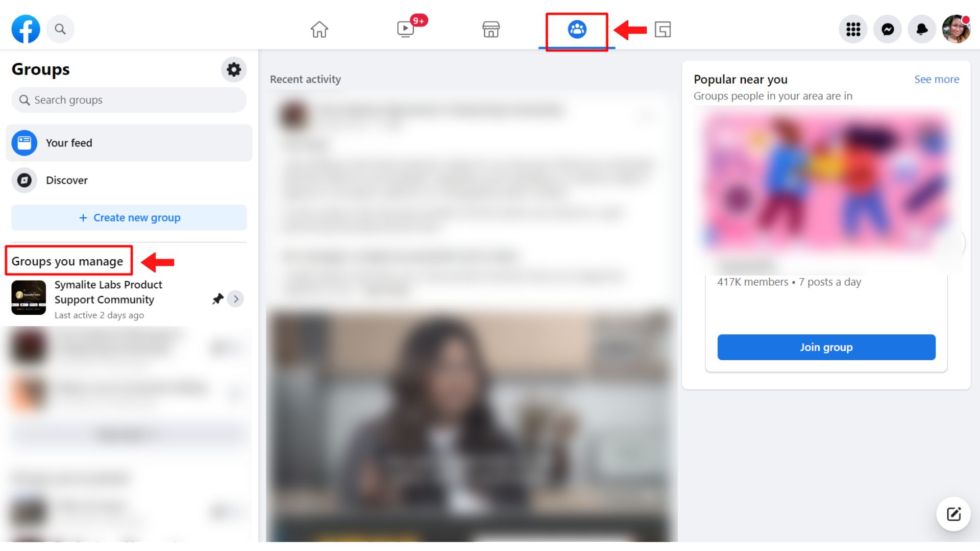
Task: Click the Join group button
Action: coord(826,347)
